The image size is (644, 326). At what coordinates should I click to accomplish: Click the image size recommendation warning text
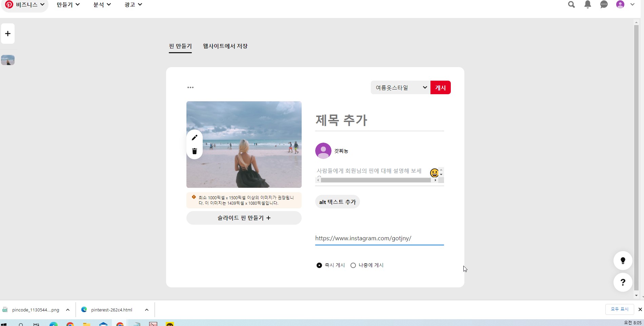point(246,200)
